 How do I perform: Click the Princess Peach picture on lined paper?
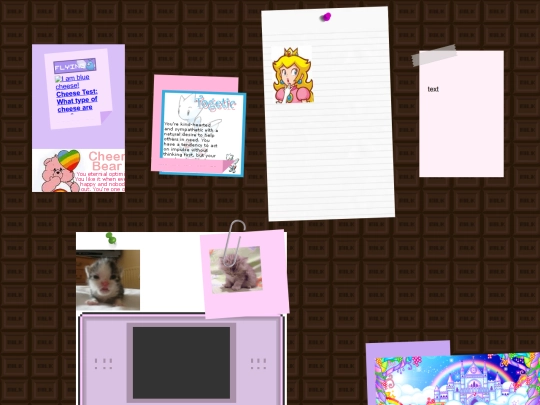[x=292, y=75]
